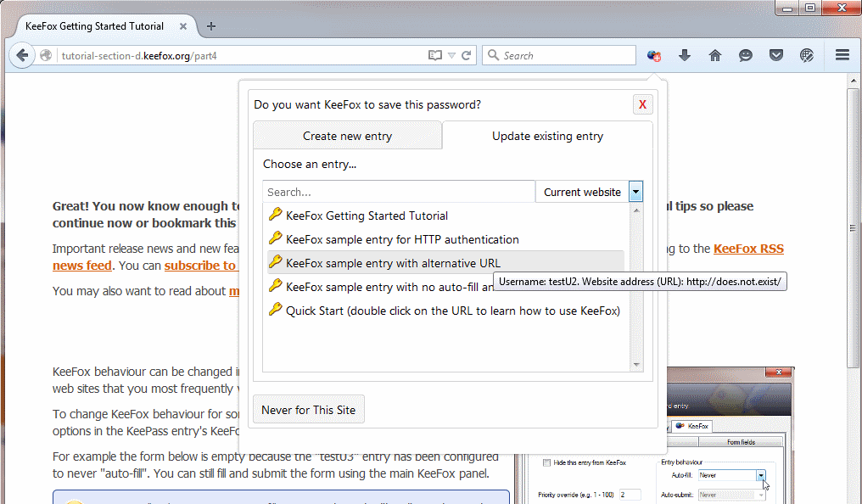Select the Quick Start entry

click(445, 310)
